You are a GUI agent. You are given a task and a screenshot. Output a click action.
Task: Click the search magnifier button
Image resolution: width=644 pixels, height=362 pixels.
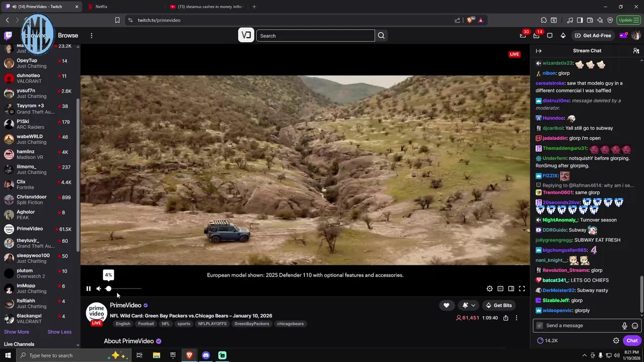tap(381, 36)
